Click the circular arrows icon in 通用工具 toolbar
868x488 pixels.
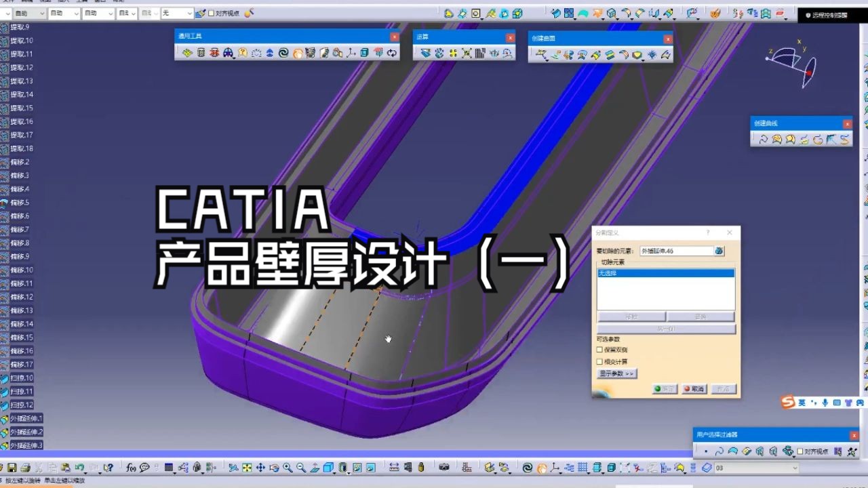pyautogui.click(x=392, y=53)
